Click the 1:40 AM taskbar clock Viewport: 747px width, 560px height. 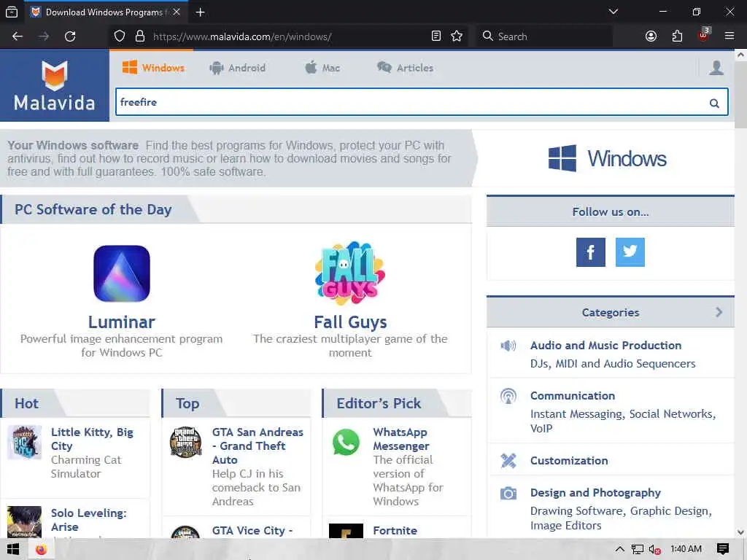686,549
